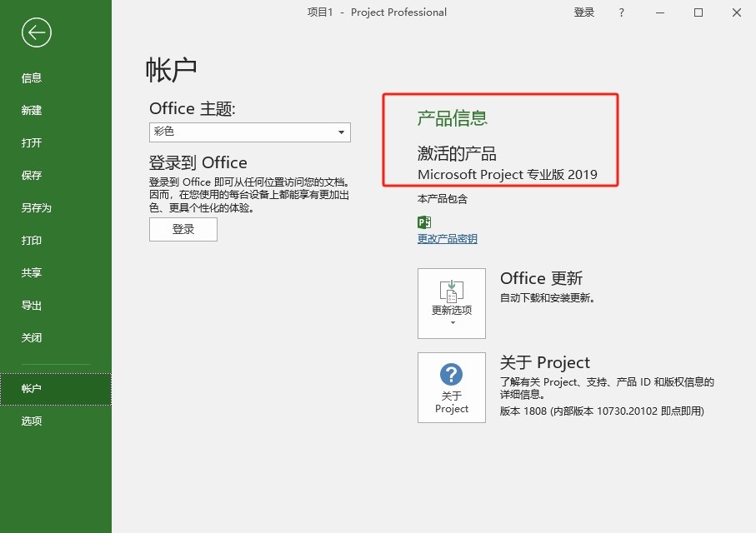Click the 关于 Project heading text
The height and width of the screenshot is (533, 756).
tap(545, 362)
